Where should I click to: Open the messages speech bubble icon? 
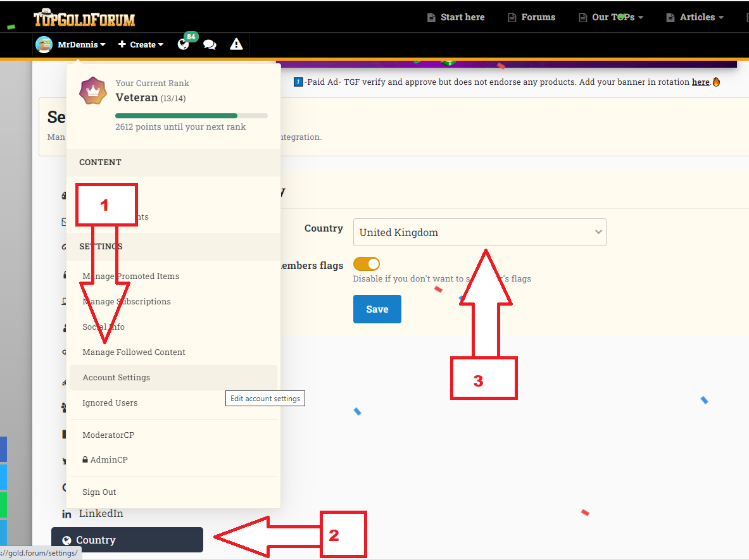pyautogui.click(x=210, y=45)
